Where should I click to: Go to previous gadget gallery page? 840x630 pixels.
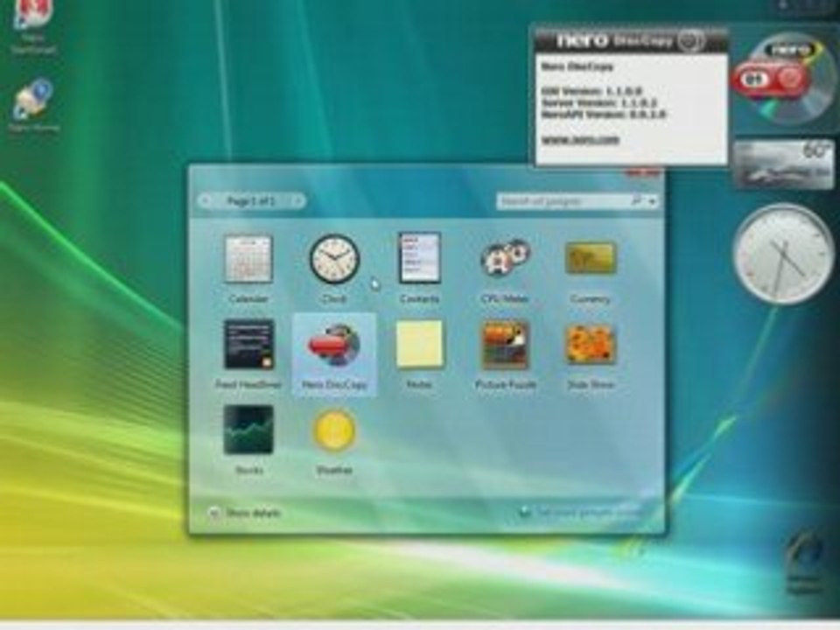point(206,201)
